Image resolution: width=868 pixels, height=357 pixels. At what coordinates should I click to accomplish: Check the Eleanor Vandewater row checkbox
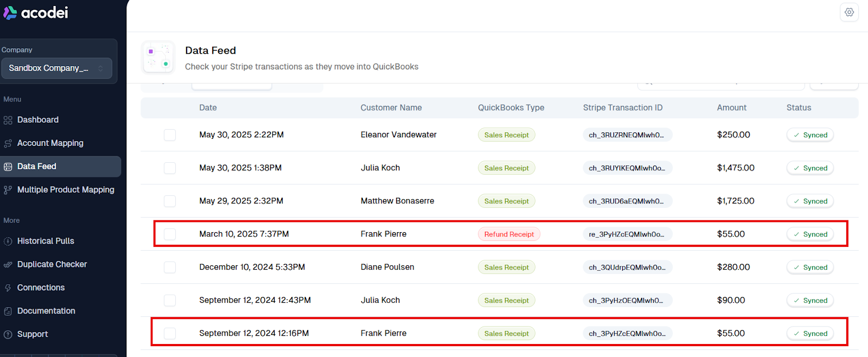pos(170,135)
